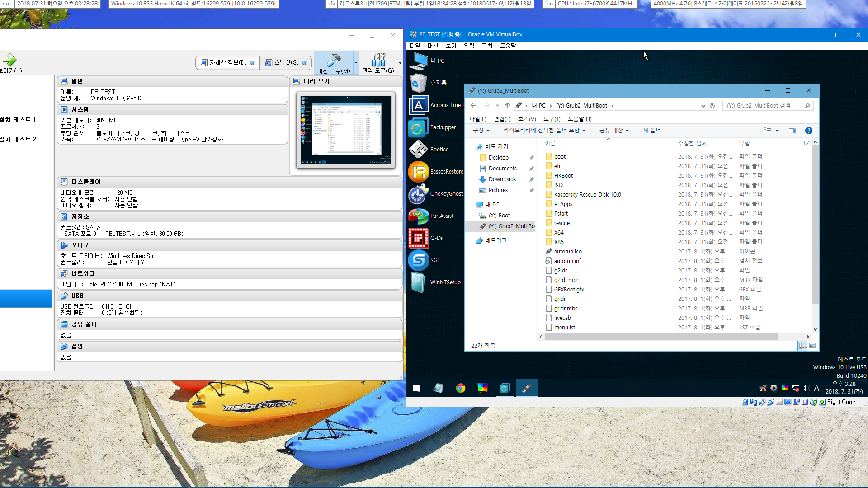The width and height of the screenshot is (868, 488).
Task: Click VirtualBox network activity status icon
Action: [x=762, y=402]
